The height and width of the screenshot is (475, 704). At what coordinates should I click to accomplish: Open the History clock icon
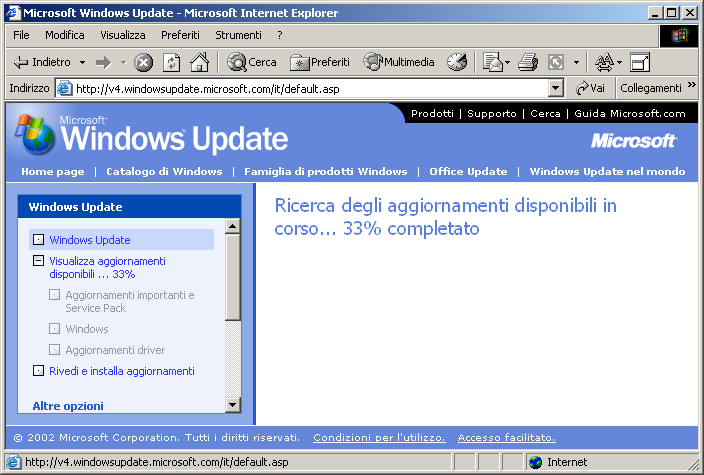pyautogui.click(x=457, y=62)
